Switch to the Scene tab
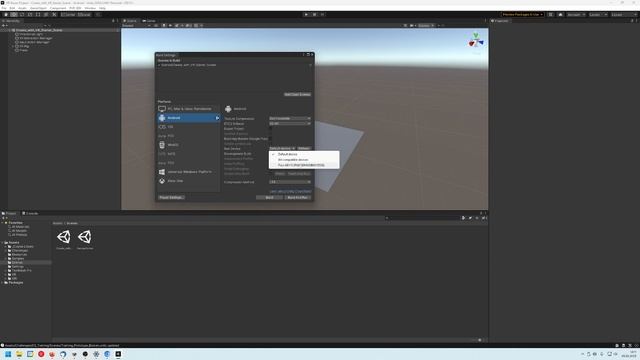640x360 pixels. click(x=131, y=21)
